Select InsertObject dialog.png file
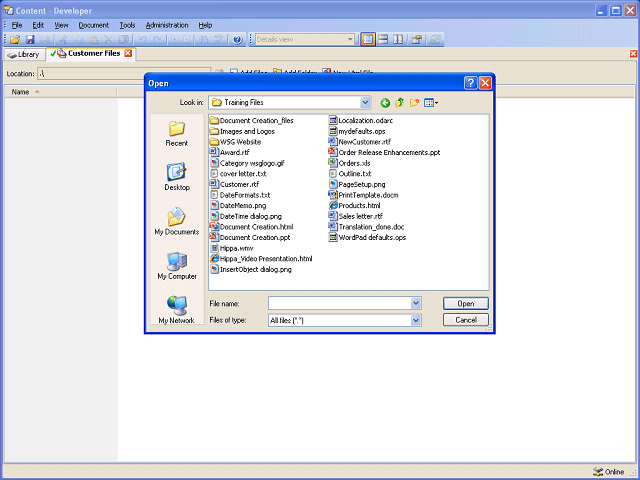This screenshot has height=480, width=640. [251, 269]
